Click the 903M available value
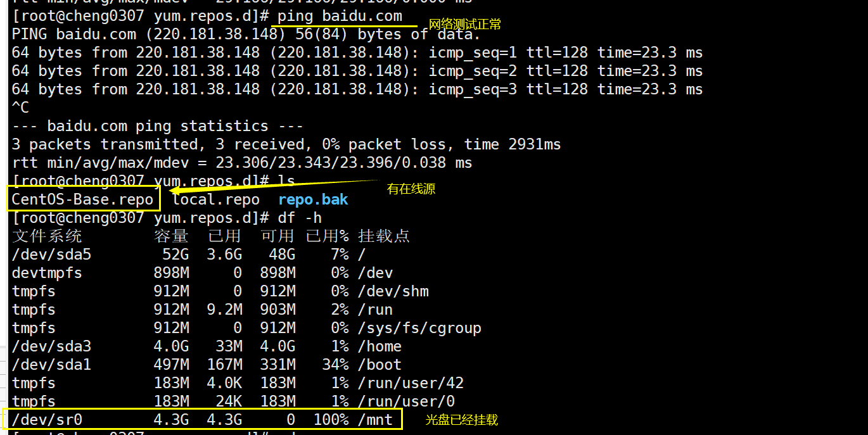Screen dimensions: 868x435 point(278,310)
